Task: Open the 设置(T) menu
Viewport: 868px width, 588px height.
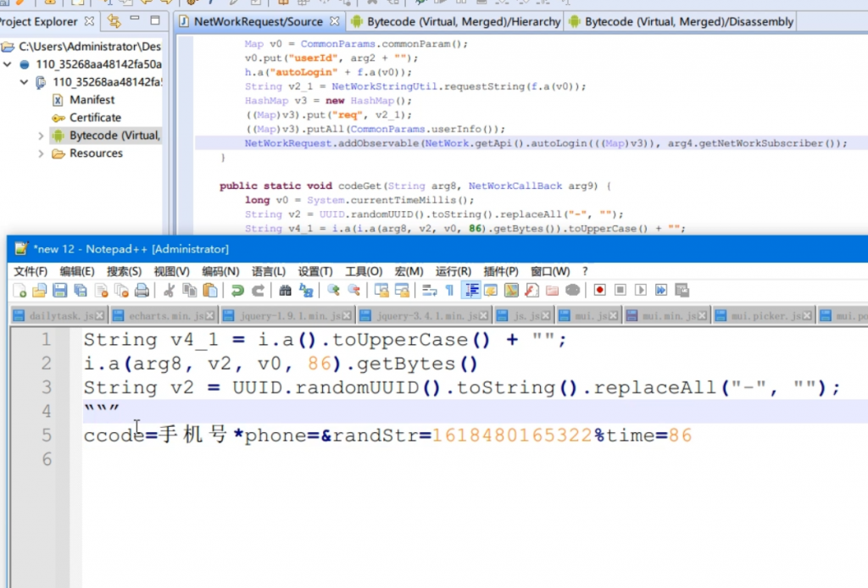Action: tap(314, 271)
